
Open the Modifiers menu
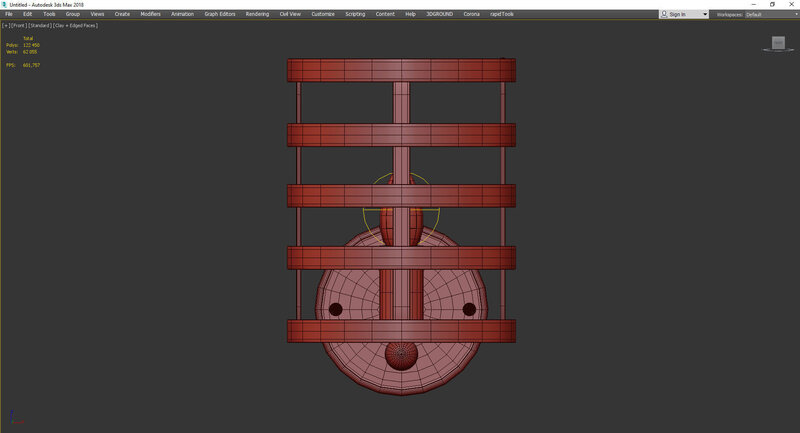click(x=150, y=14)
